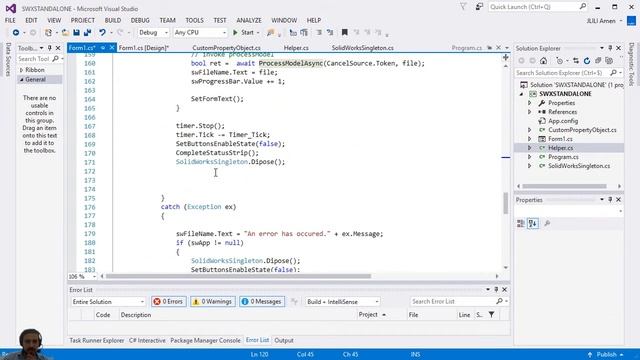Click the Property Pages wrench icon
The image size is (640, 360).
[x=547, y=223]
